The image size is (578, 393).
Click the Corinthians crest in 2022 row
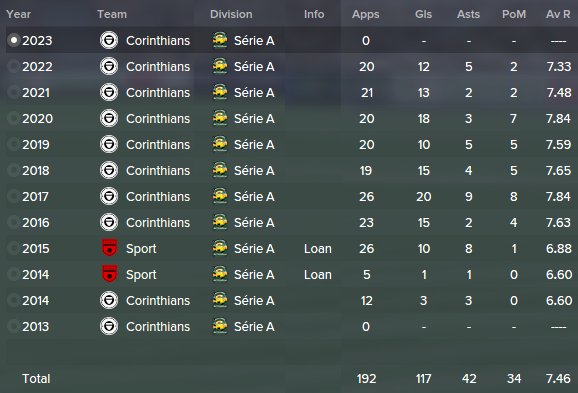point(109,66)
